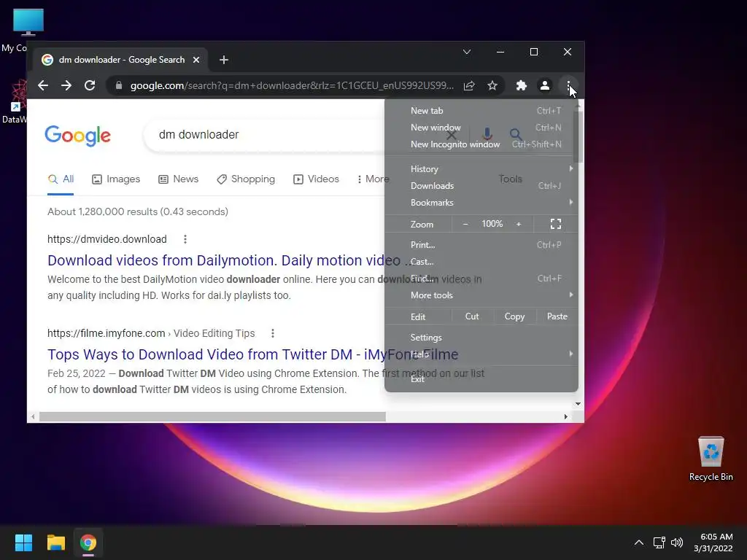Click the page scroll-down arrow
Image resolution: width=747 pixels, height=560 pixels.
pyautogui.click(x=578, y=404)
